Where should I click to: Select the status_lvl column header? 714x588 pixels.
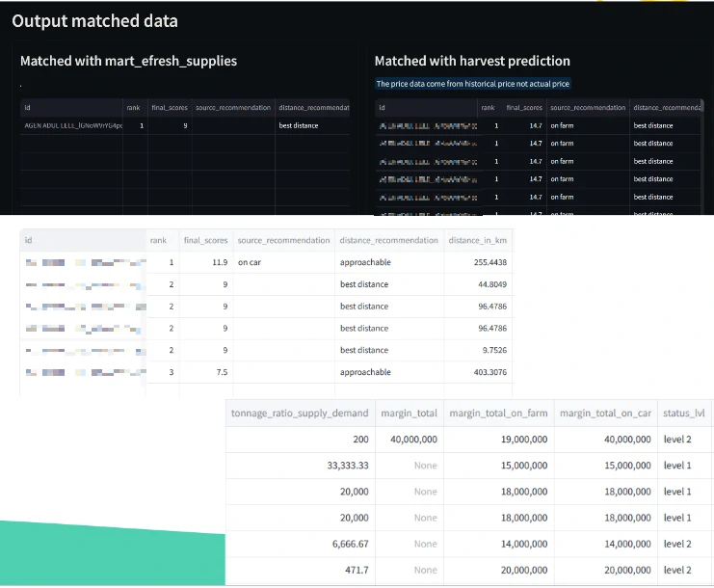686,414
